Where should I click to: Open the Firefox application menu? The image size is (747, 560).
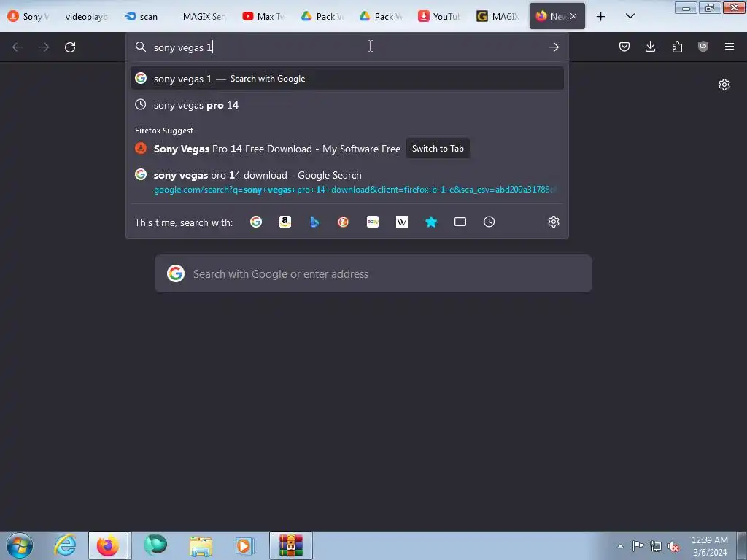(729, 47)
